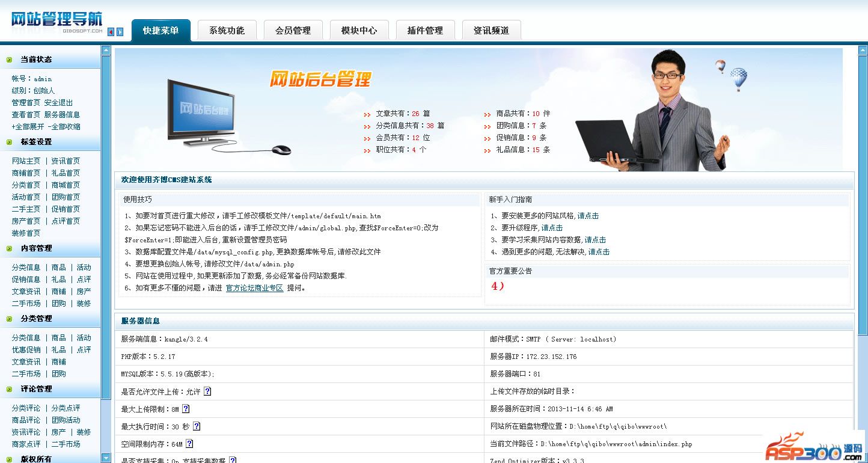Image resolution: width=868 pixels, height=463 pixels.
Task: Open the 分类首页 link
Action: coord(26,185)
